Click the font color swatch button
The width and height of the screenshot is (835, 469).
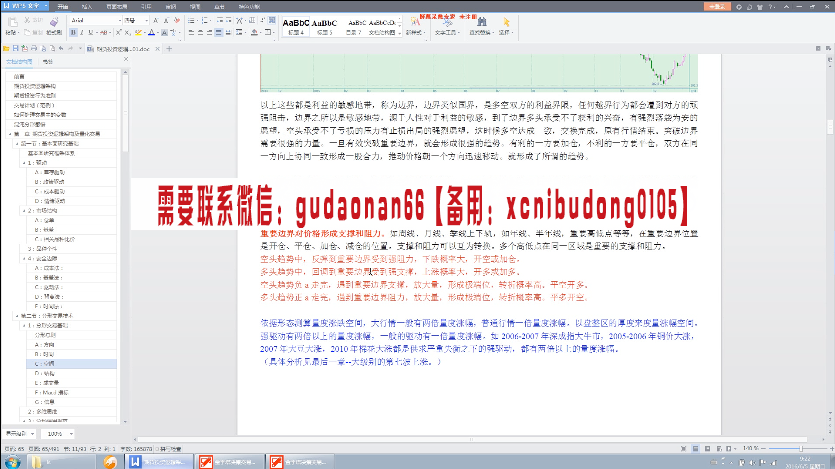pyautogui.click(x=151, y=32)
